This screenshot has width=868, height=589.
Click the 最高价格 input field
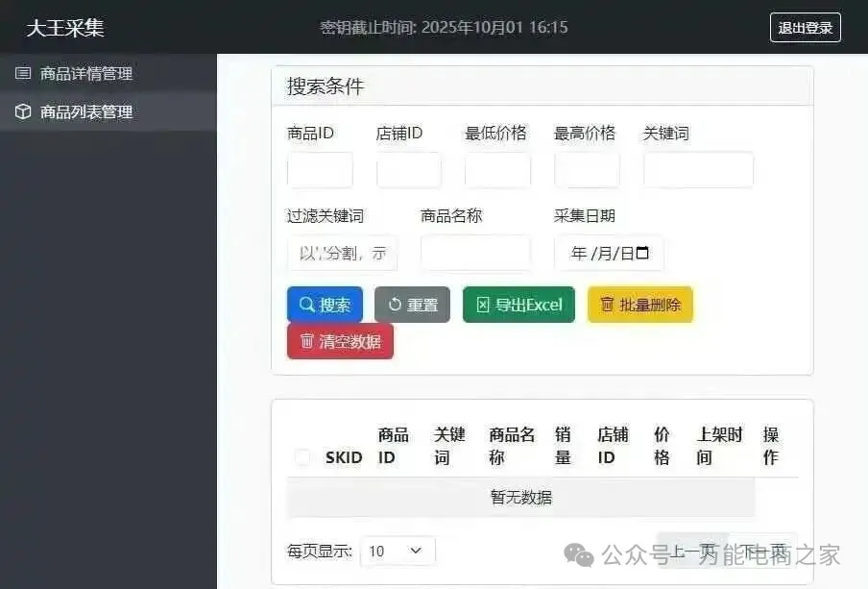point(587,170)
